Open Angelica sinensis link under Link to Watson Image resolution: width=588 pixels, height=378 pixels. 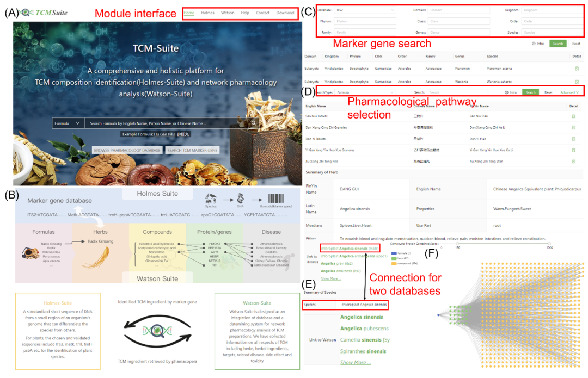[x=362, y=317]
